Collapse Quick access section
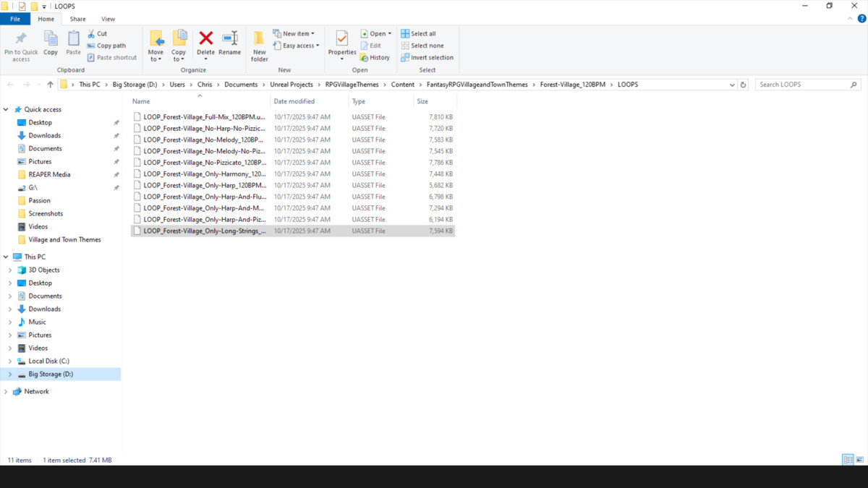 point(6,109)
